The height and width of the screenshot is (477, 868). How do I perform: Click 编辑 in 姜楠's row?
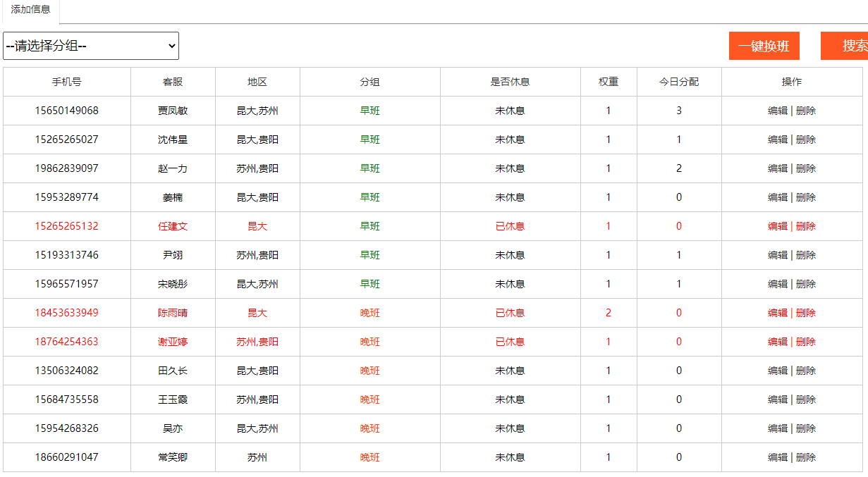pos(777,197)
